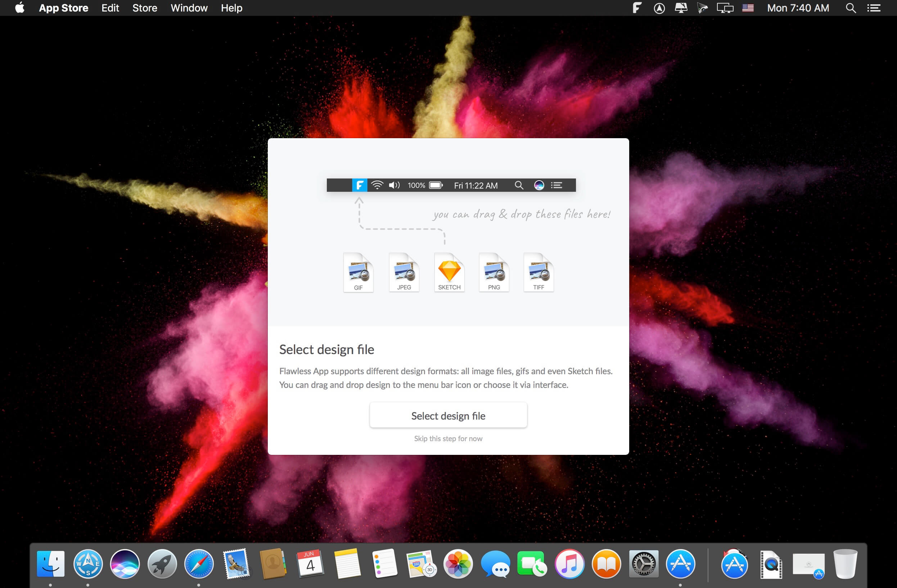This screenshot has width=897, height=588.
Task: Open System Preferences gear in Dock
Action: pyautogui.click(x=644, y=564)
